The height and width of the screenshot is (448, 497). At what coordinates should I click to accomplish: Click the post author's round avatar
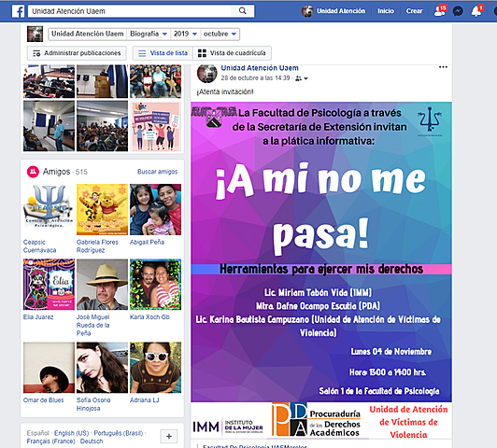click(207, 73)
